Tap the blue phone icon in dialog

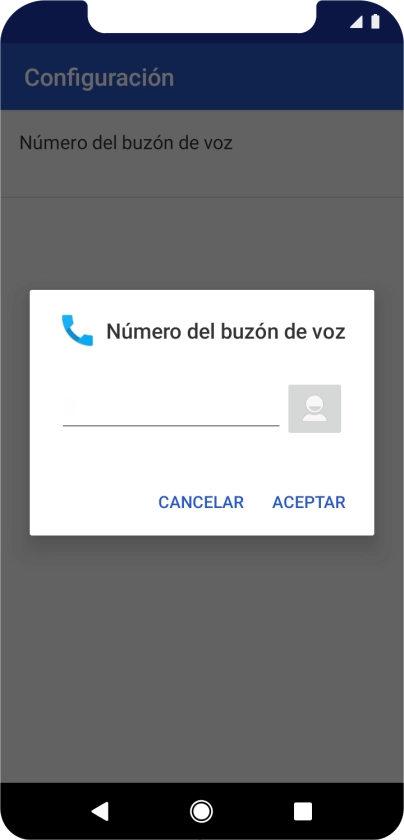(77, 331)
